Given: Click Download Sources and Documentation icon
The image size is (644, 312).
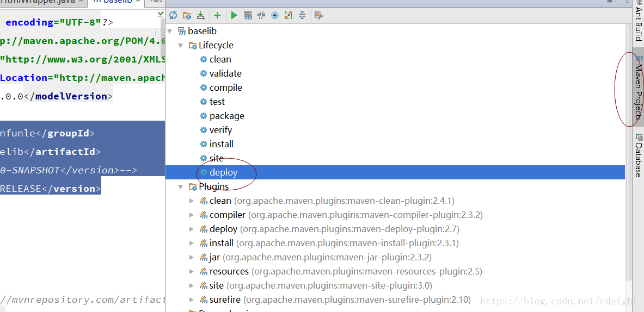Looking at the screenshot, I should [x=200, y=16].
